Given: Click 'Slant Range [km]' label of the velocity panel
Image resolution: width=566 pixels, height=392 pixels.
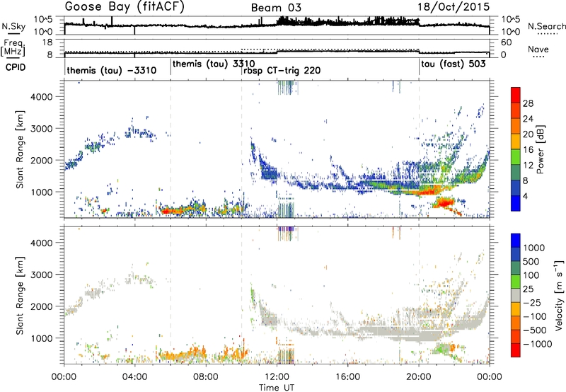Looking at the screenshot, I should 20,295.
